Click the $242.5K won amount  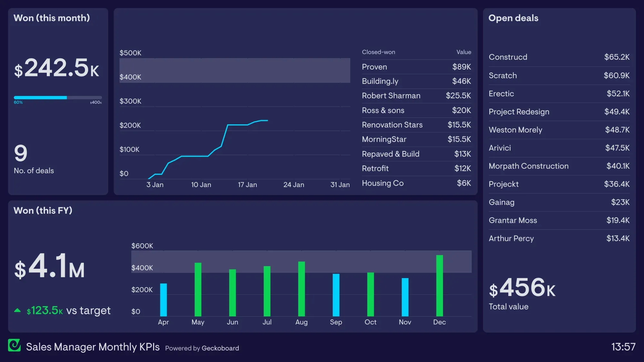tap(57, 68)
